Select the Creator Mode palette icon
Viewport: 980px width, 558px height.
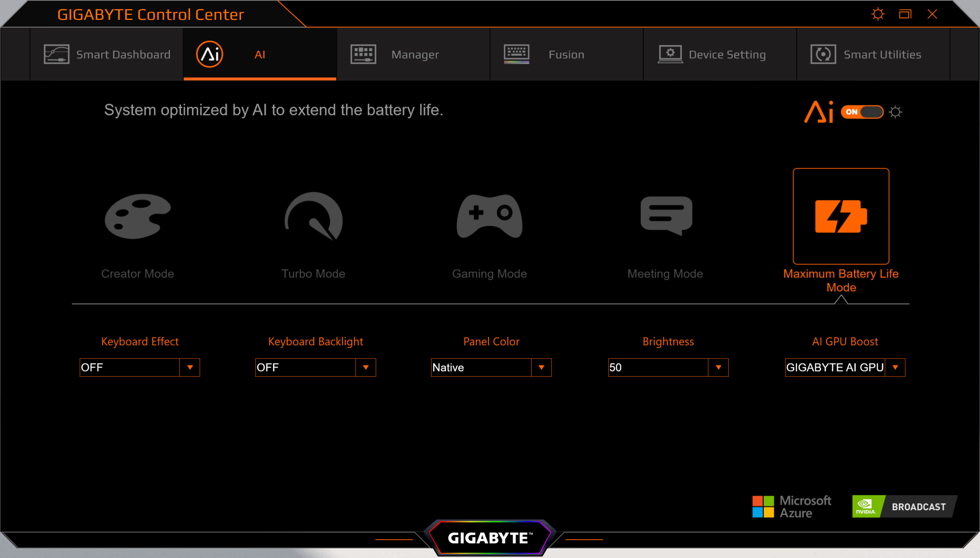[137, 216]
